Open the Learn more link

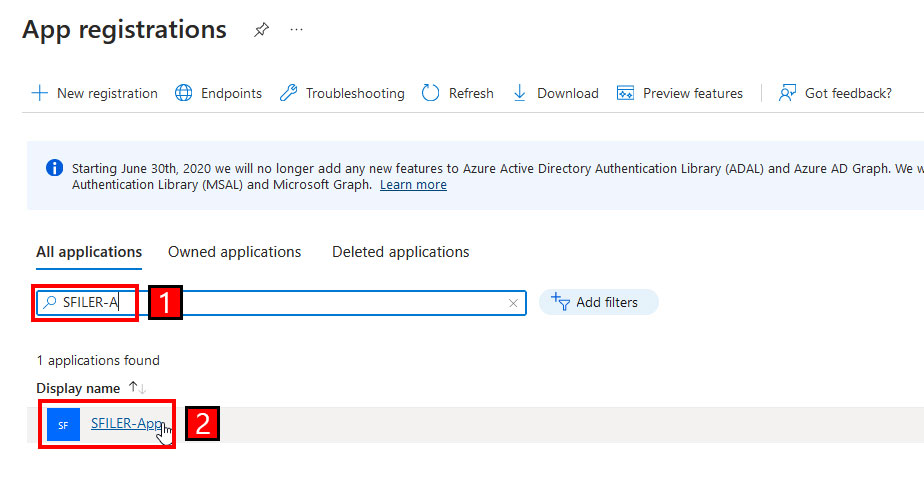(x=413, y=185)
